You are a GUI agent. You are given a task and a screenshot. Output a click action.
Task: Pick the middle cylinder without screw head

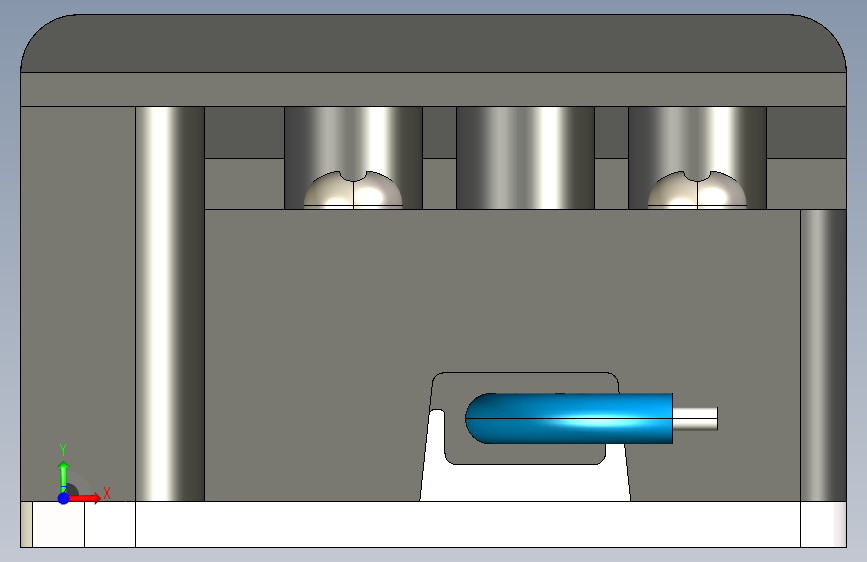pos(525,158)
